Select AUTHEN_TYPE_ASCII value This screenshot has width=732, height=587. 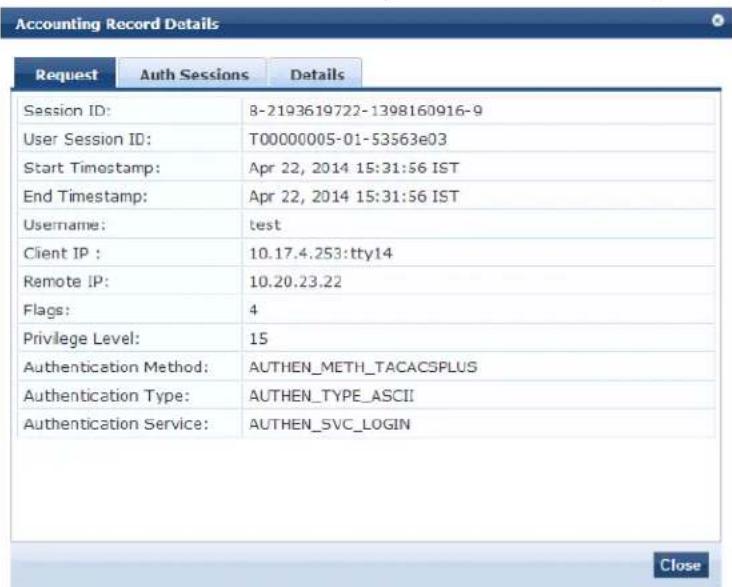point(331,396)
